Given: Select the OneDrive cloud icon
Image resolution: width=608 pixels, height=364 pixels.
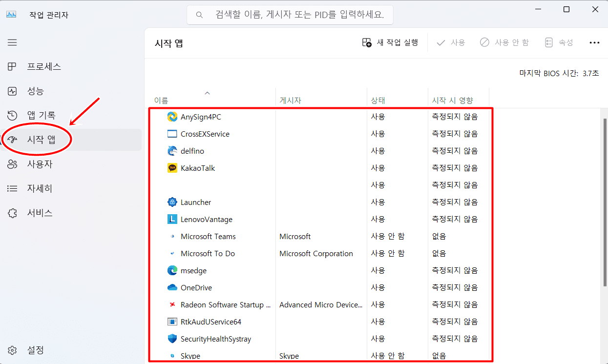Looking at the screenshot, I should click(172, 287).
